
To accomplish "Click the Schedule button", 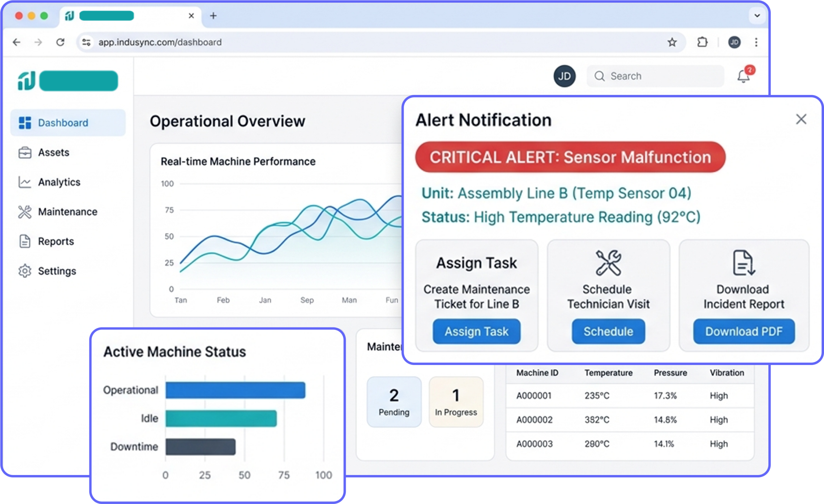I will point(608,331).
